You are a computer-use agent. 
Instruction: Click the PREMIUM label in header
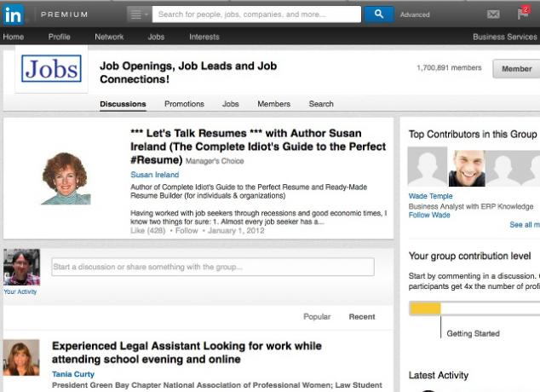(65, 14)
